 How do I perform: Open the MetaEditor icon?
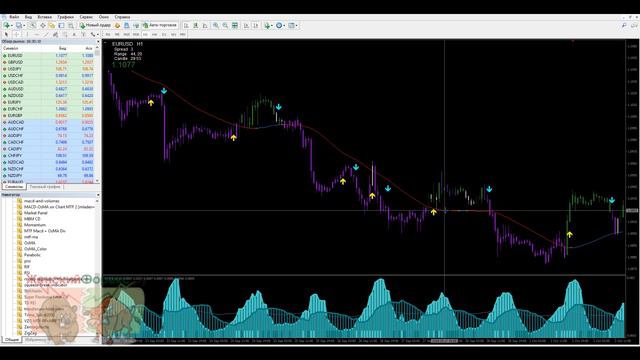coord(117,25)
